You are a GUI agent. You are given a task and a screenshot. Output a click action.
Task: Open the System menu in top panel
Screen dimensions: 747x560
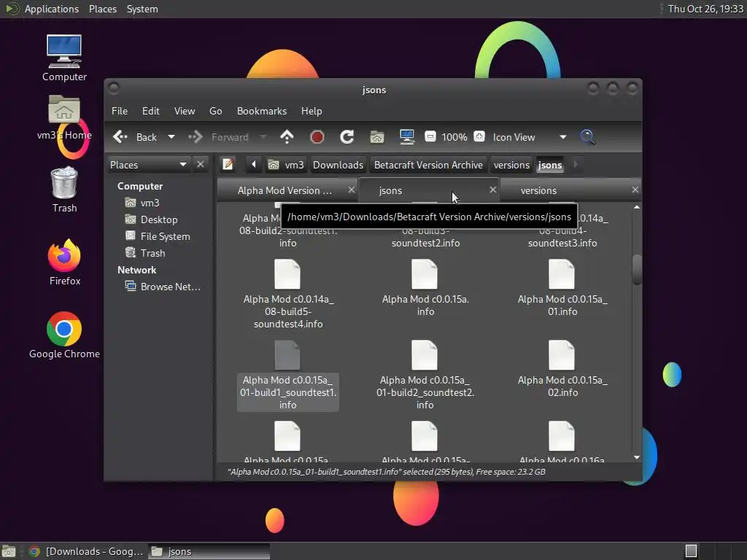click(x=142, y=9)
